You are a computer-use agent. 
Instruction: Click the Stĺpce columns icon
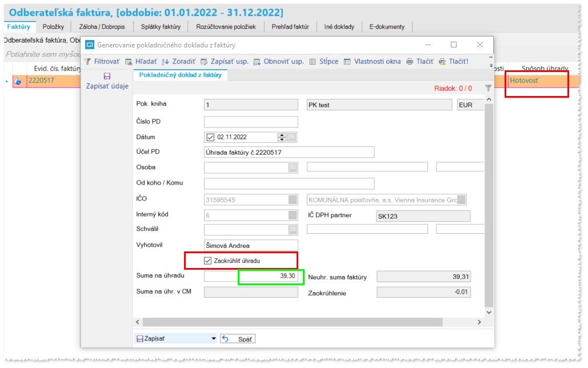click(x=313, y=62)
